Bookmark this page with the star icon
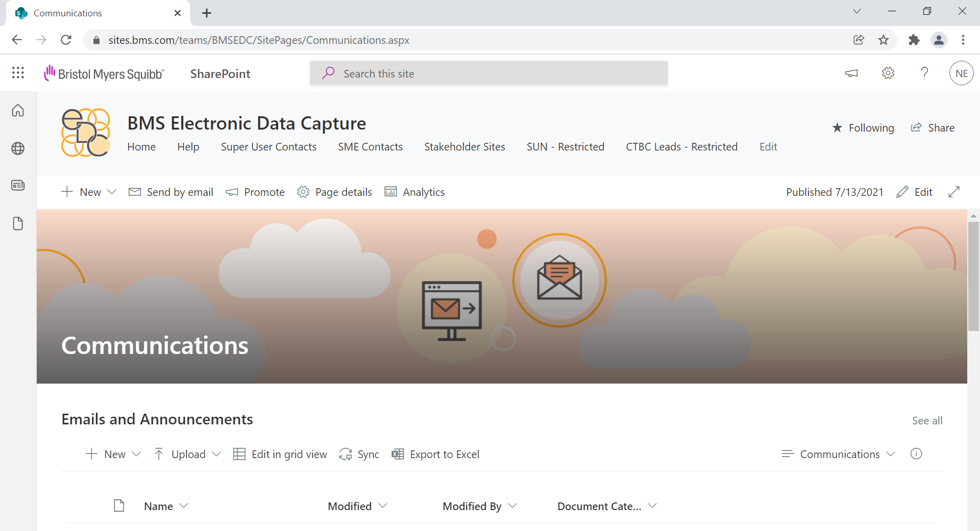This screenshot has height=531, width=980. click(x=884, y=40)
